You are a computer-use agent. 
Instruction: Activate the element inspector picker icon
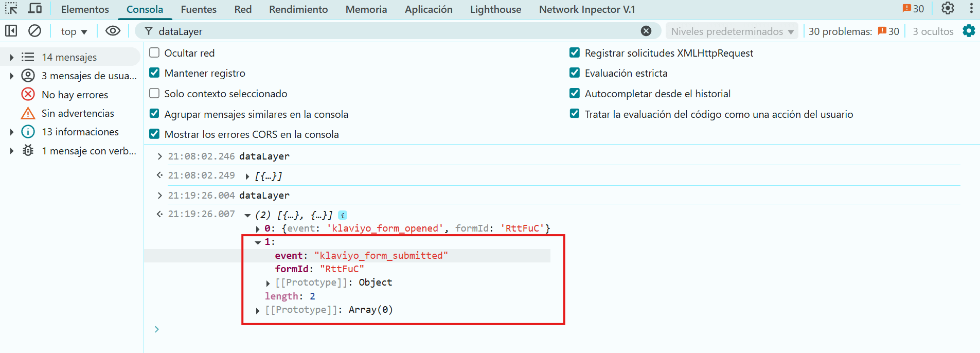(x=11, y=9)
